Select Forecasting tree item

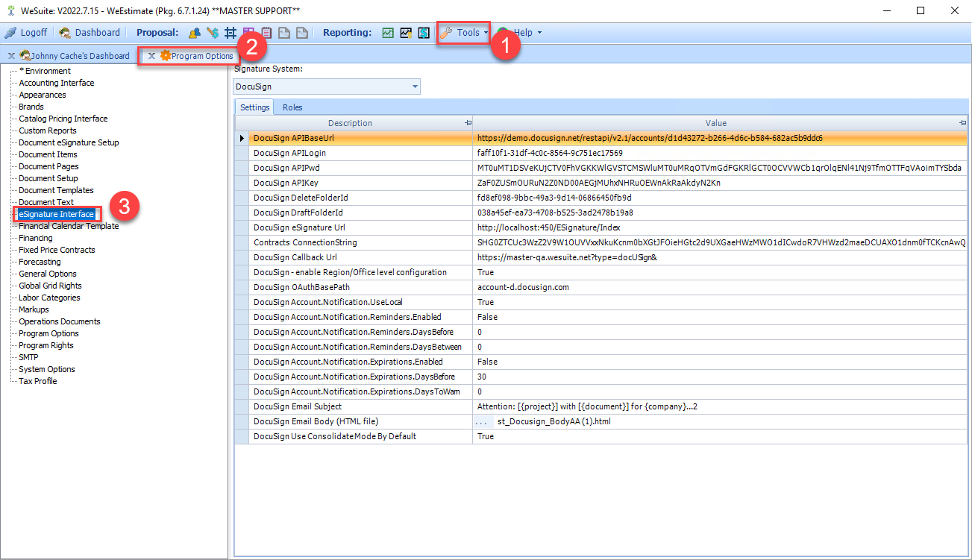pyautogui.click(x=40, y=262)
